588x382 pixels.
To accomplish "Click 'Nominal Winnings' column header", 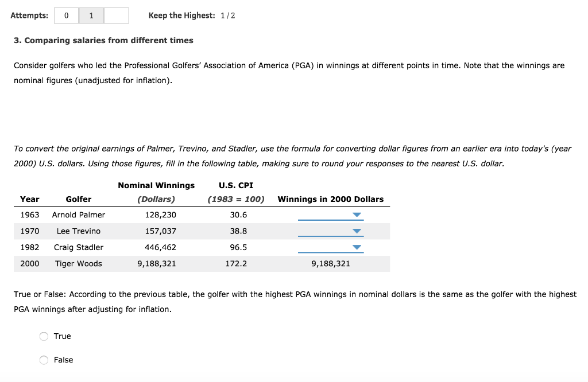I will pyautogui.click(x=156, y=185).
